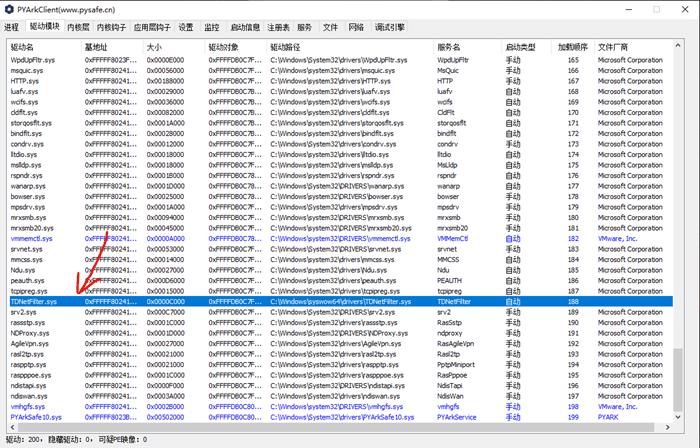Select the TDNetFilter.sys driver row
Screen dimensions: 700x448
[x=34, y=301]
